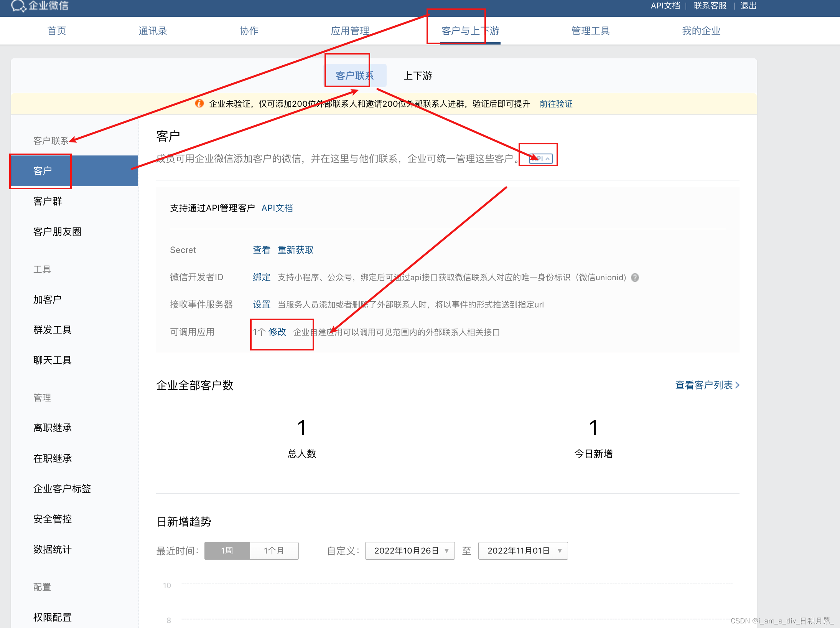
Task: Select the 客户联系 tab
Action: coord(354,76)
